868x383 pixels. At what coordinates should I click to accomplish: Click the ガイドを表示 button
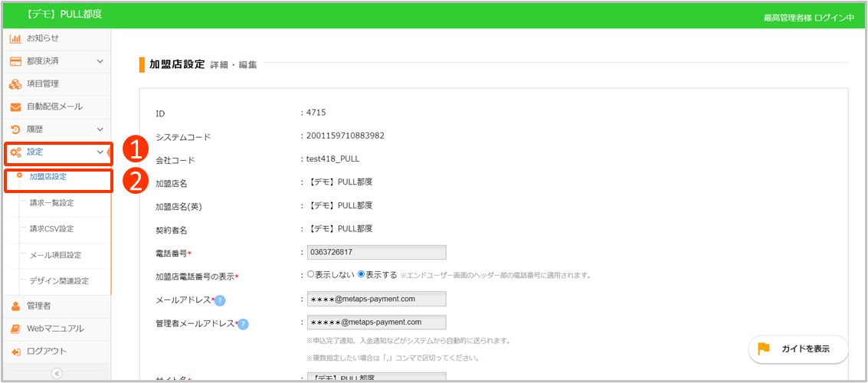coord(798,349)
